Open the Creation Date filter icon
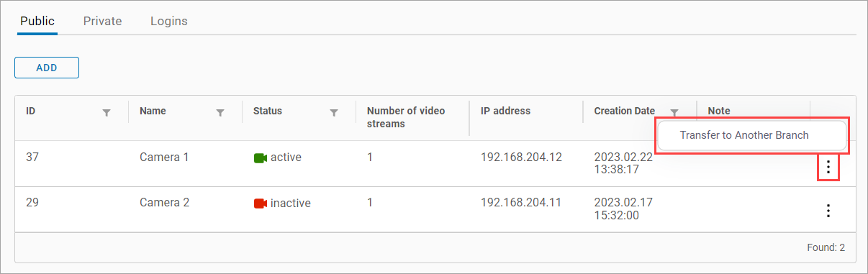Screen dimensions: 868x274 tap(674, 113)
